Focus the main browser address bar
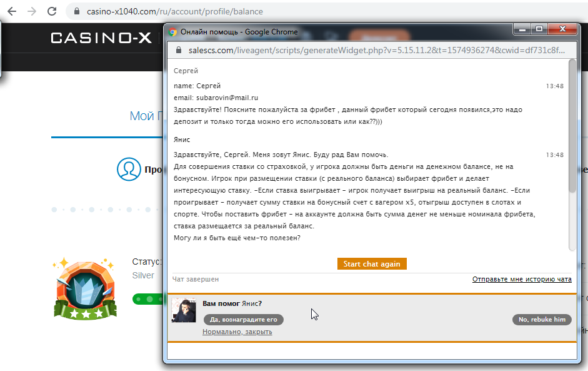The width and height of the screenshot is (588, 371). (326, 12)
